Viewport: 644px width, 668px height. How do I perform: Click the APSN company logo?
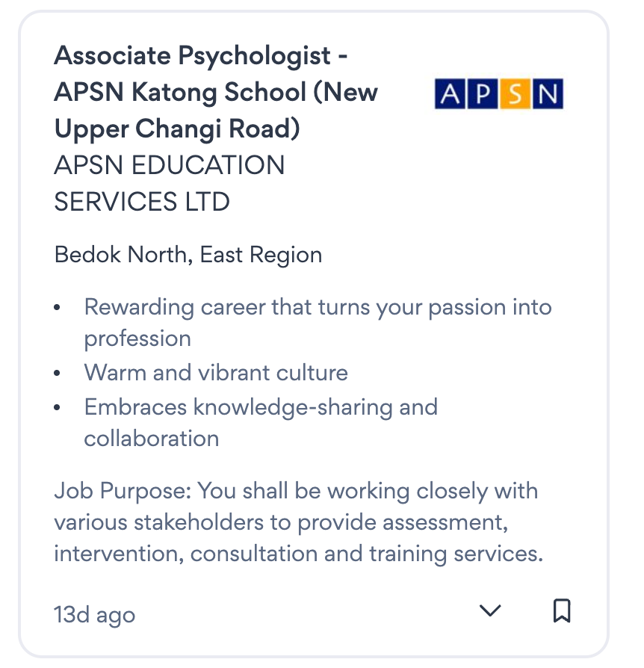[x=498, y=95]
